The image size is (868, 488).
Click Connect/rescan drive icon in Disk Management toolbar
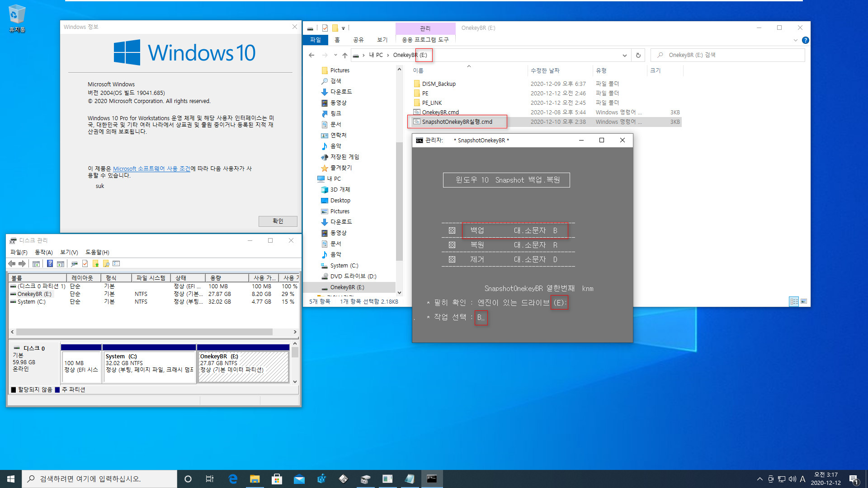pyautogui.click(x=74, y=264)
